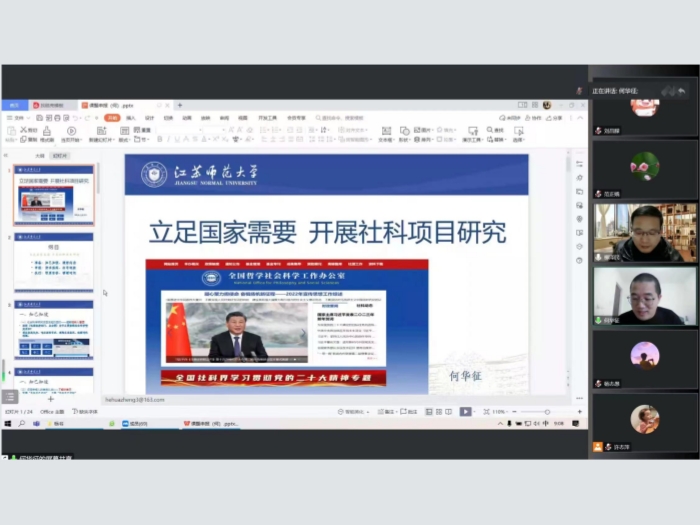Select slide 2 thumbnail

[x=54, y=262]
